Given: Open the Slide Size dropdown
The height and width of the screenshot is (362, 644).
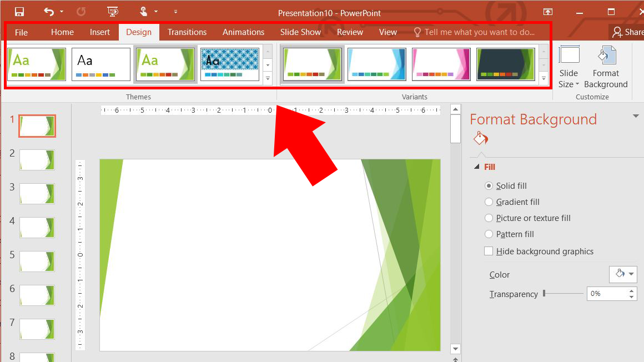Looking at the screenshot, I should (x=569, y=67).
